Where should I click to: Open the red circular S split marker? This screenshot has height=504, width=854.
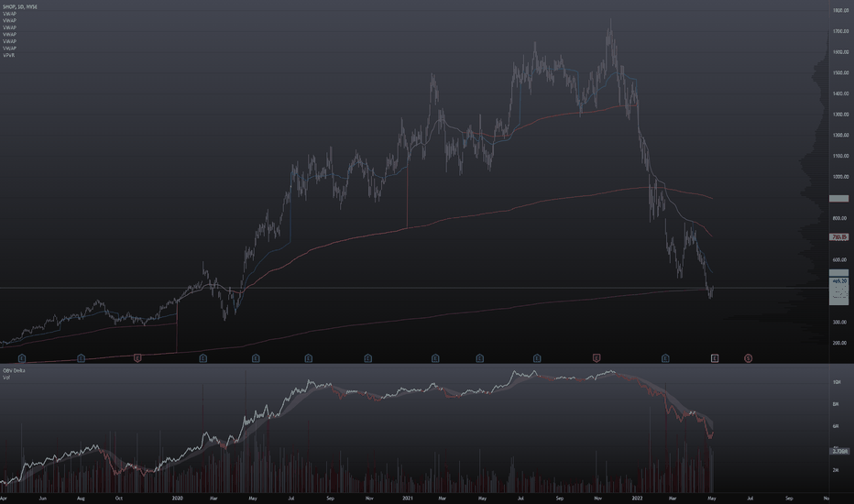coord(749,358)
